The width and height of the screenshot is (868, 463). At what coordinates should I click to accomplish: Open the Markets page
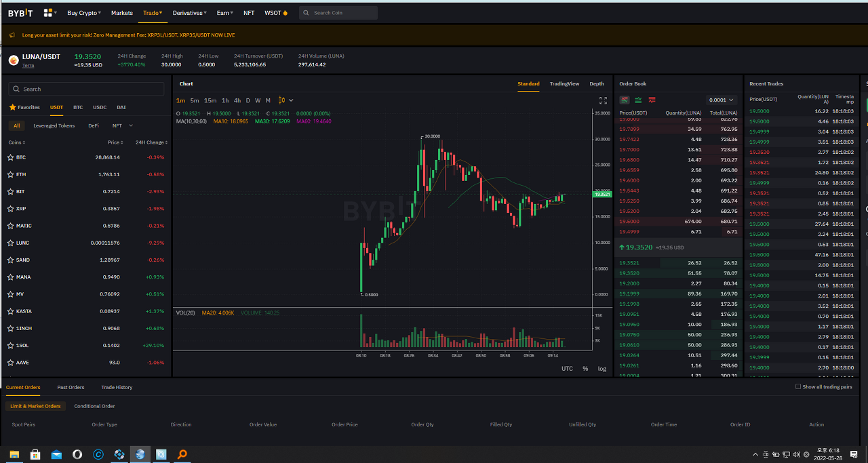pos(122,13)
